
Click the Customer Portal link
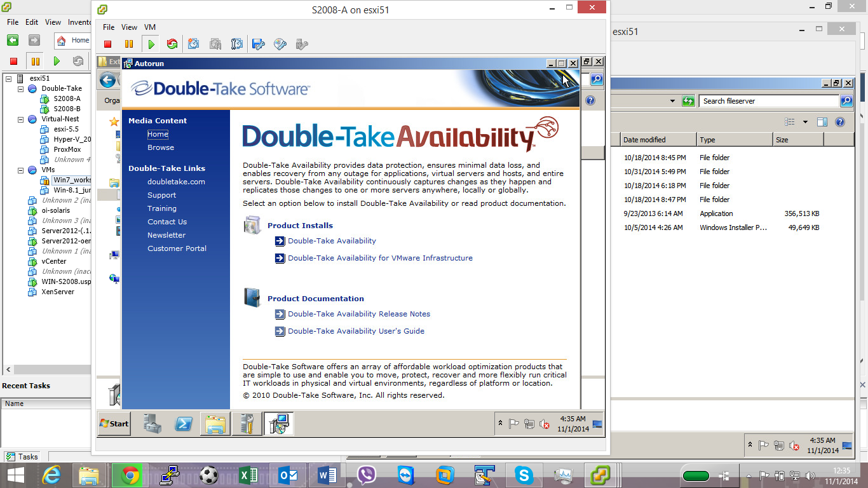coord(177,248)
